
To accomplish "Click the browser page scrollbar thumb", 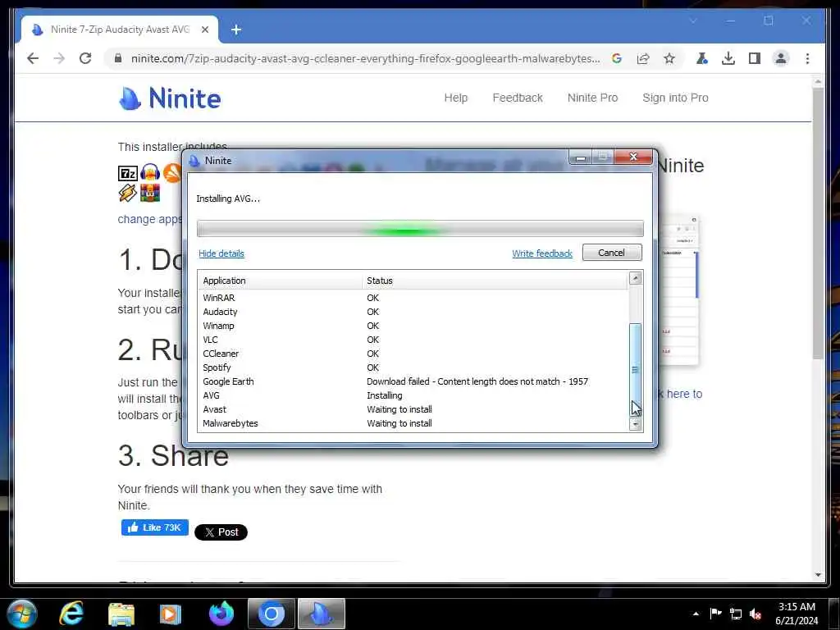I will click(818, 223).
